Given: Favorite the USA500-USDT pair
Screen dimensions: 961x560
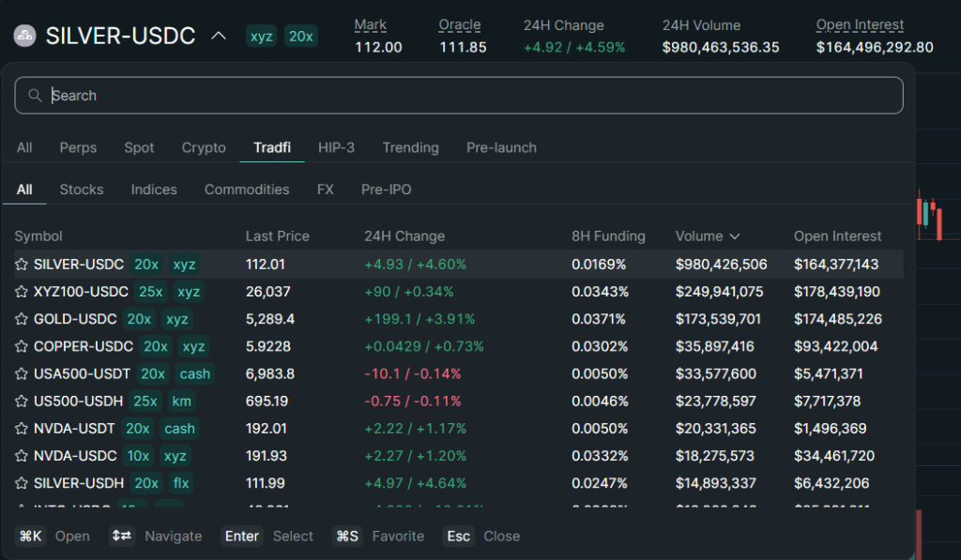Looking at the screenshot, I should click(21, 373).
